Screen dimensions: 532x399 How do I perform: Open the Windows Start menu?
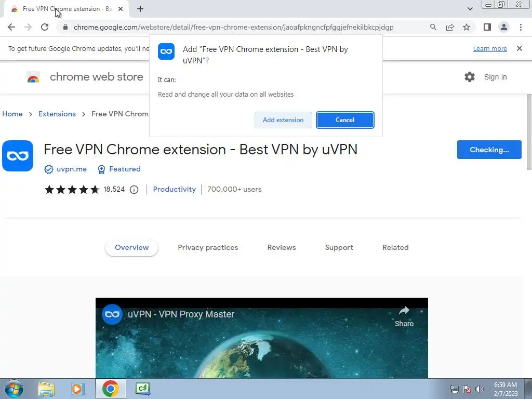14,389
